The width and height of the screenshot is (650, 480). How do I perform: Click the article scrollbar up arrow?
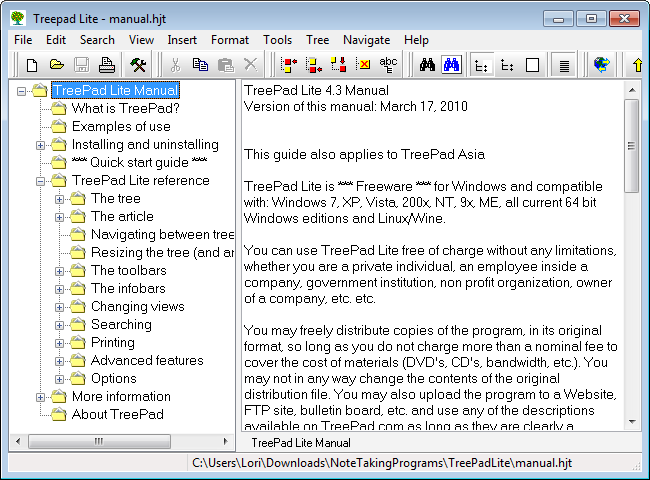(632, 90)
